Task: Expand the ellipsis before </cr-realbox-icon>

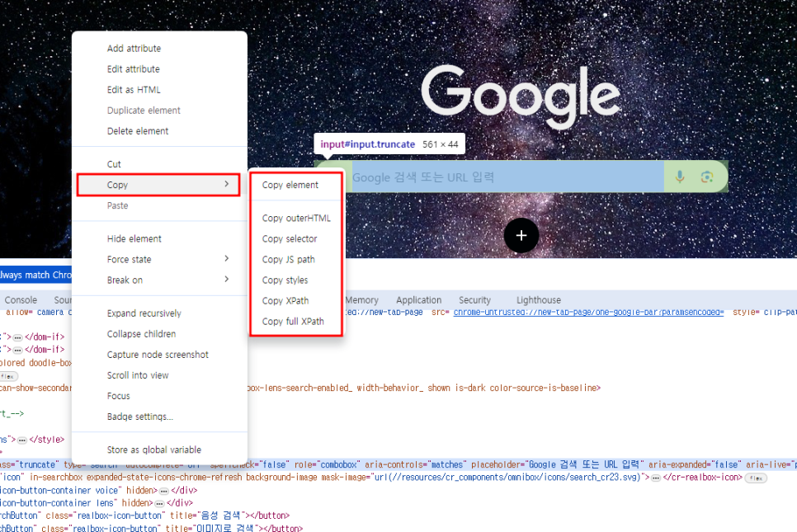Action: pyautogui.click(x=656, y=478)
